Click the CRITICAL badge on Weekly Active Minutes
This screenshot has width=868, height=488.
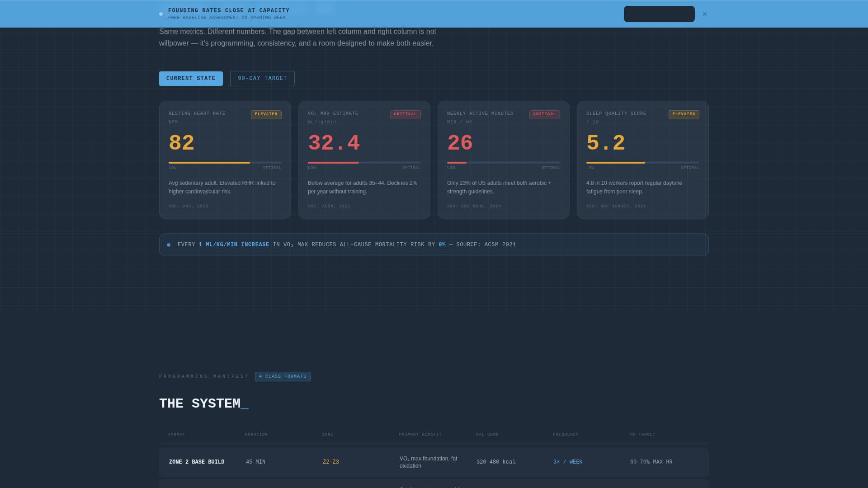tap(545, 115)
